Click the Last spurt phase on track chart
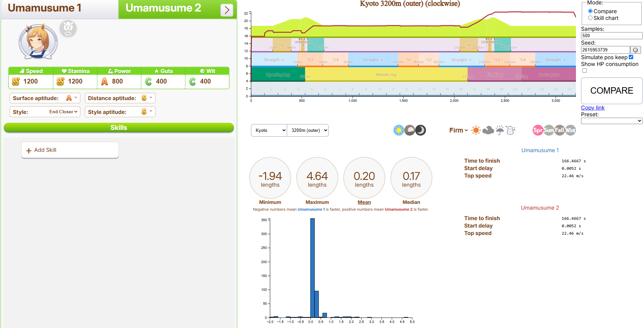Screen dimensions: 644x328 [x=549, y=75]
